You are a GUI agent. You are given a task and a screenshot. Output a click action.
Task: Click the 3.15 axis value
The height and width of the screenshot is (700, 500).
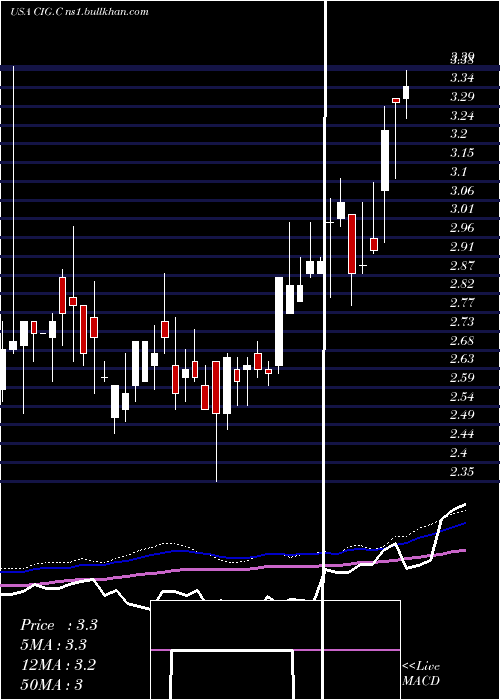point(462,153)
